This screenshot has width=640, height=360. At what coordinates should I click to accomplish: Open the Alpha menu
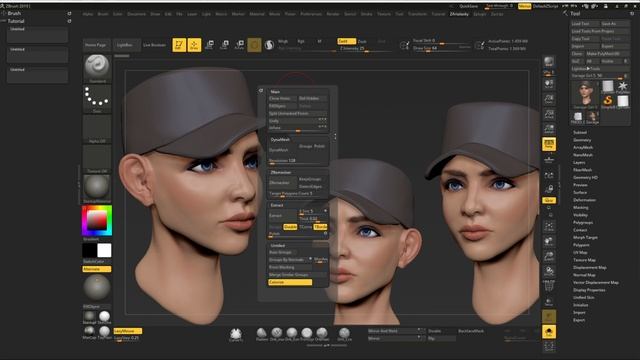88,14
